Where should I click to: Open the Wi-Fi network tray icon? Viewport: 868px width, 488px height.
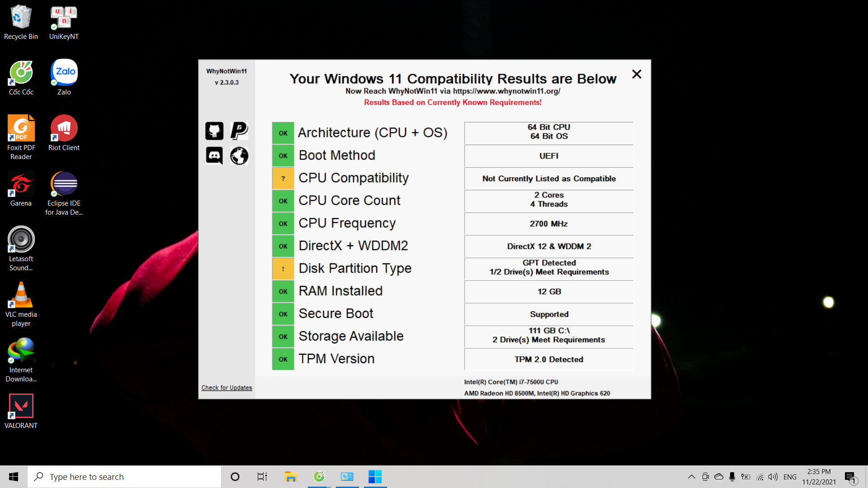click(x=760, y=477)
